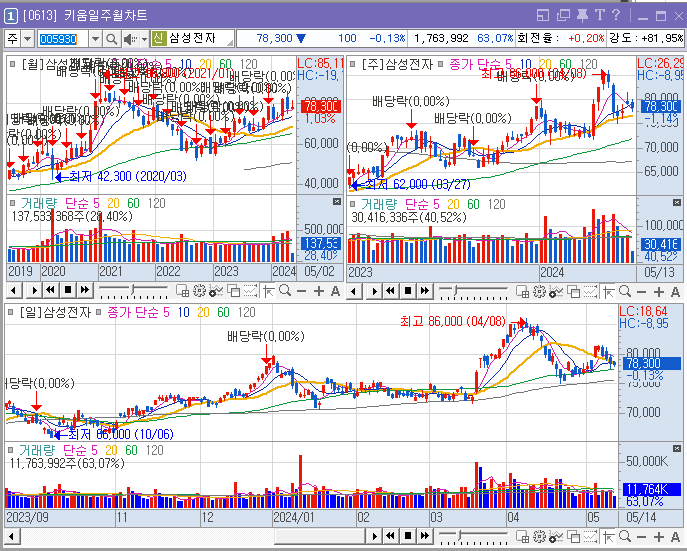The image size is (687, 551).
Task: Click stop button on daily chart toolbar
Action: [408, 535]
